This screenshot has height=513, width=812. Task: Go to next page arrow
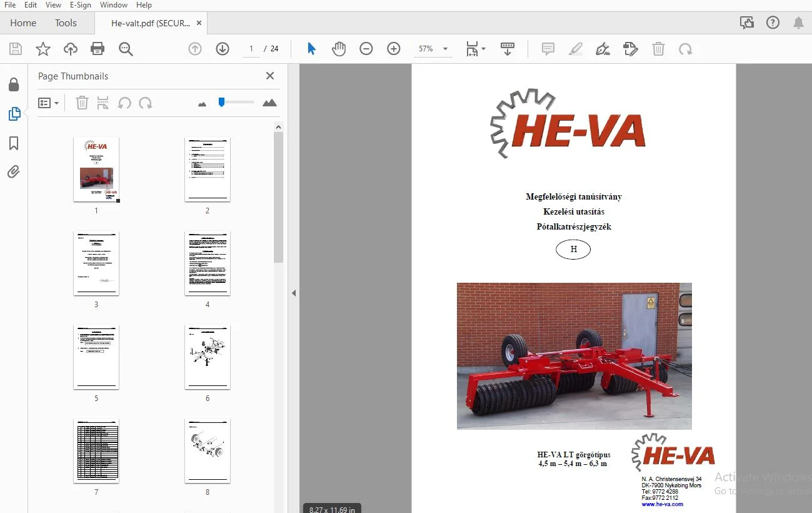pyautogui.click(x=223, y=49)
